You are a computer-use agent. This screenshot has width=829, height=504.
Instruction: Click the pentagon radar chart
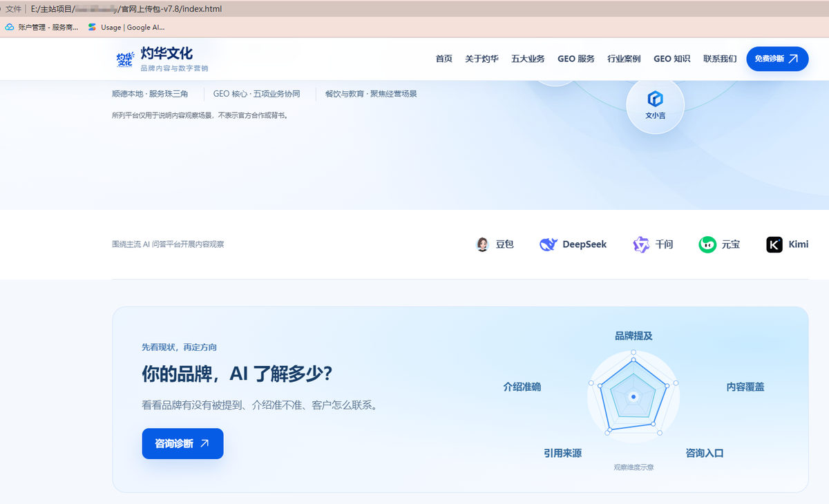tap(633, 396)
